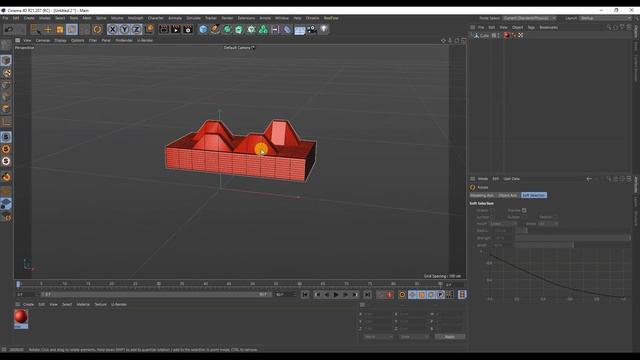The width and height of the screenshot is (640, 360).
Task: Open Edit Render Settings icon
Action: coord(188,29)
